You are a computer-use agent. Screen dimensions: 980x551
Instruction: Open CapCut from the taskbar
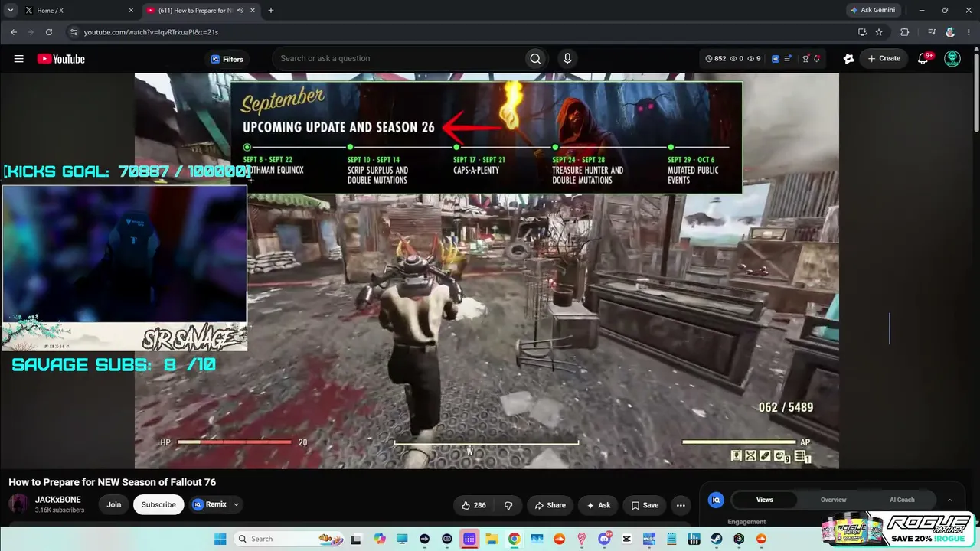click(x=627, y=539)
